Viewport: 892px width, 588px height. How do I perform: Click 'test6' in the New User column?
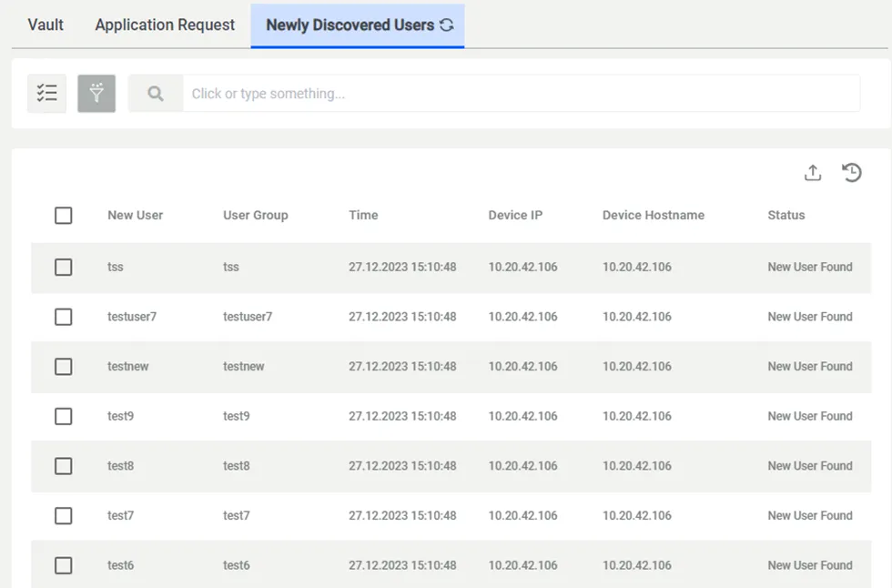[120, 565]
